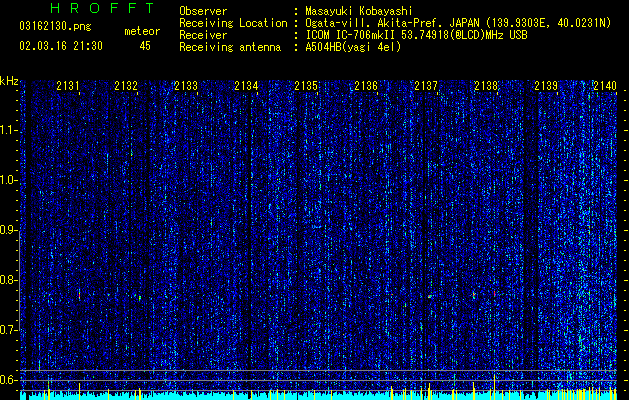Click the HROFFT title text
629x400 pixels.
[x=102, y=8]
